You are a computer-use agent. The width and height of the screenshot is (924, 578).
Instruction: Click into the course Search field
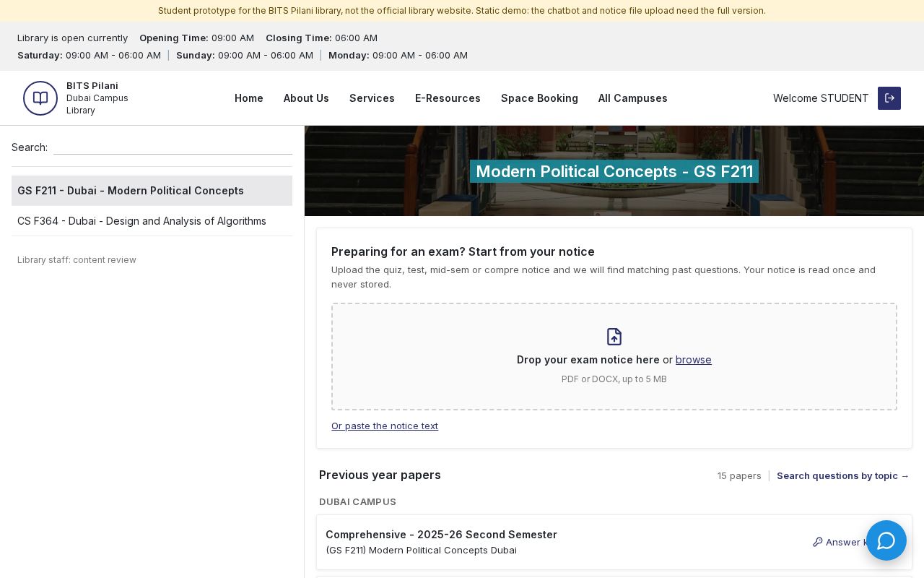pos(173,147)
